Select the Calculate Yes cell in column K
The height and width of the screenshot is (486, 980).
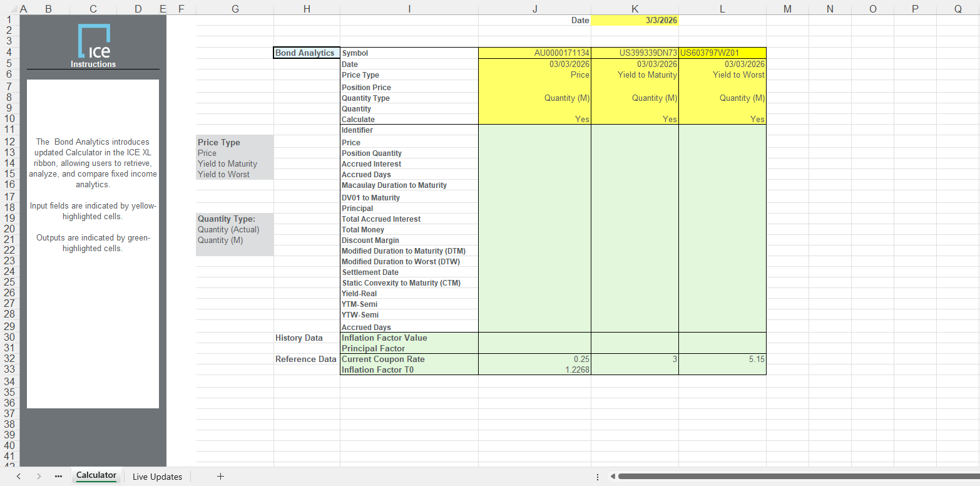pos(635,119)
